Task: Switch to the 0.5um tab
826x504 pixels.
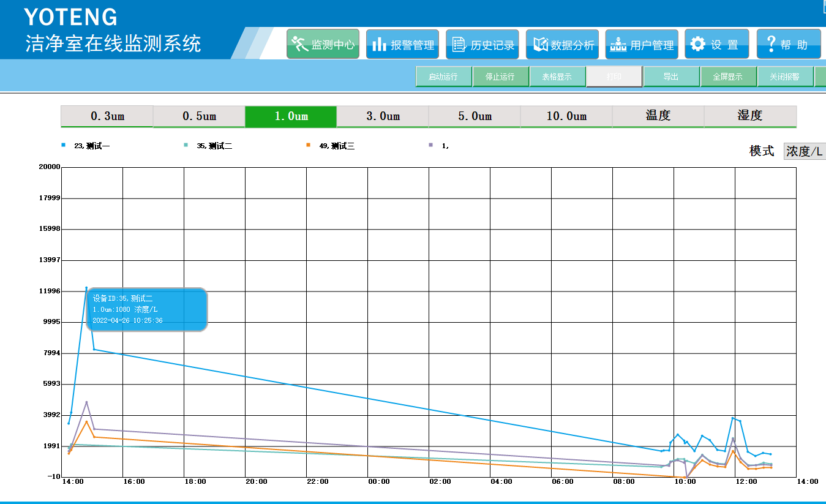Action: click(199, 116)
